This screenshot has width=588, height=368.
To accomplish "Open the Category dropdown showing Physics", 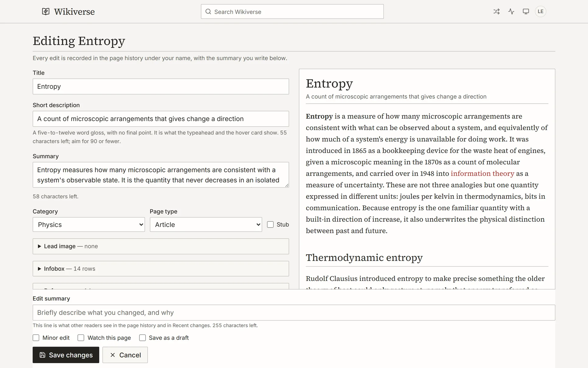I will click(x=89, y=224).
